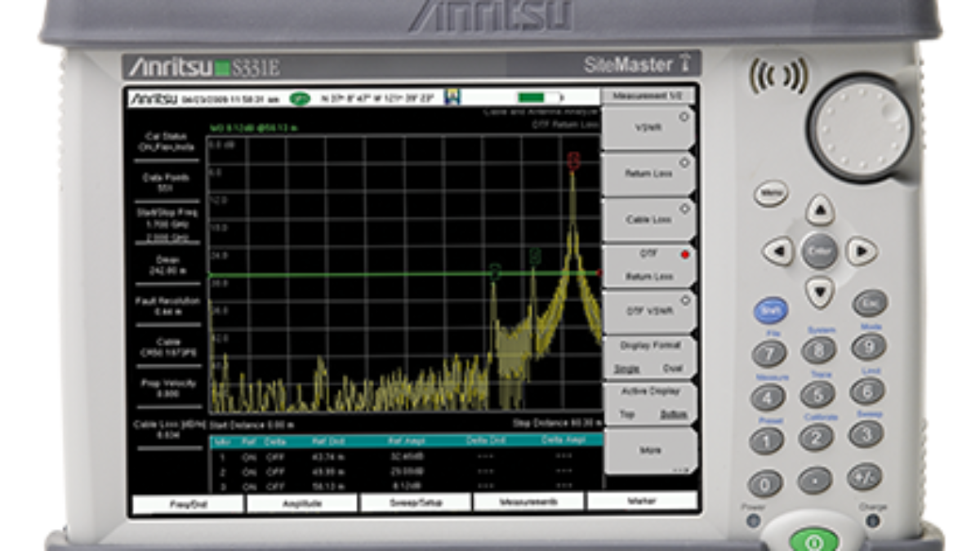This screenshot has height=551, width=980.
Task: Tap the Enter key
Action: coord(820,251)
